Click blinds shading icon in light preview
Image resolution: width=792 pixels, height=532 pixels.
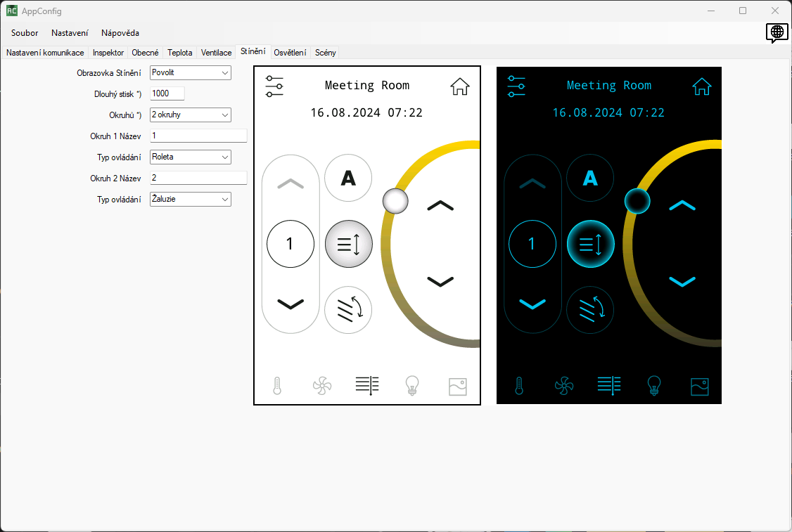pos(367,386)
